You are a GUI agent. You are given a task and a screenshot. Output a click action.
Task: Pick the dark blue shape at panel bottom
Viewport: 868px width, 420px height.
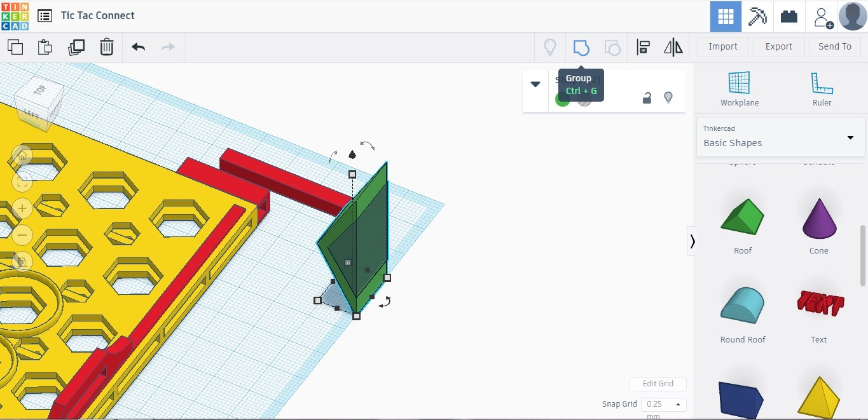pos(741,399)
